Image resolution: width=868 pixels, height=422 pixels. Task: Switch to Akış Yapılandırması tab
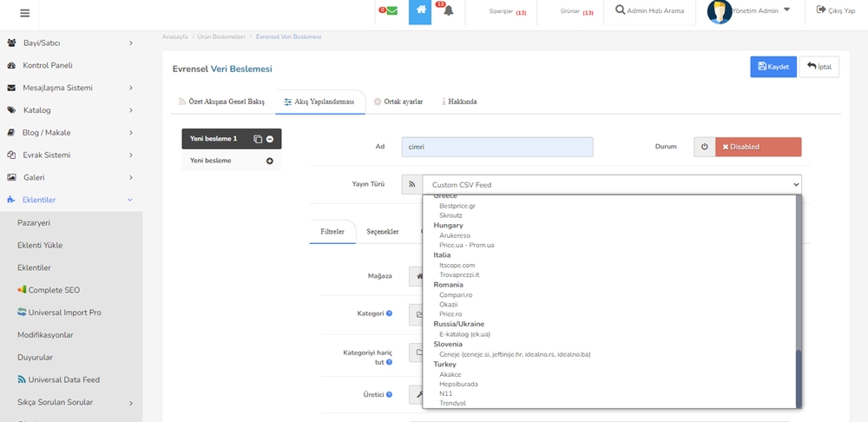[x=320, y=102]
